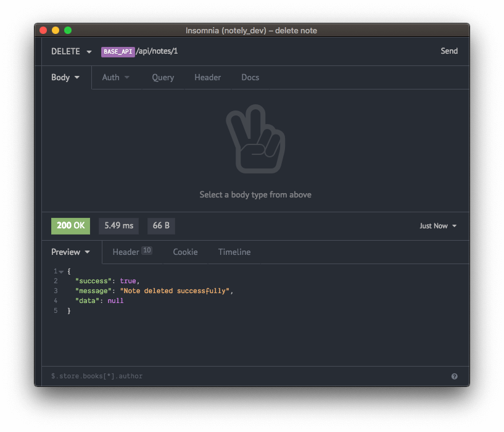The height and width of the screenshot is (432, 504).
Task: Collapse the JSON fold arrow on line 1
Action: coord(61,272)
